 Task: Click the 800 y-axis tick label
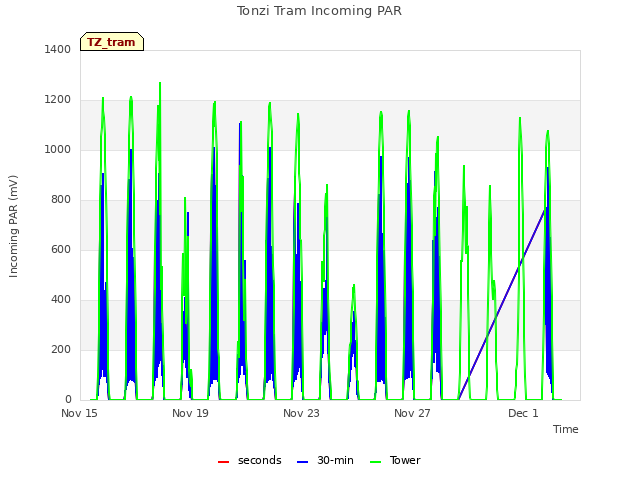[x=61, y=200]
